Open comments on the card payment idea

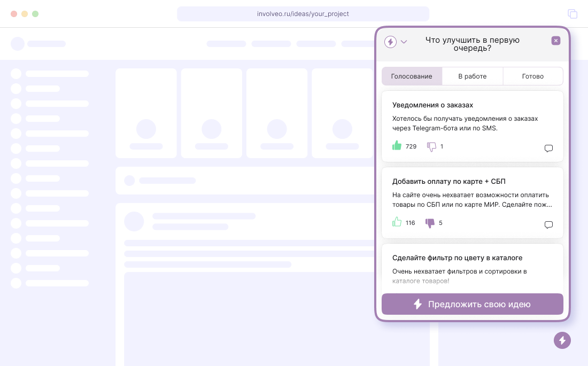pos(548,225)
